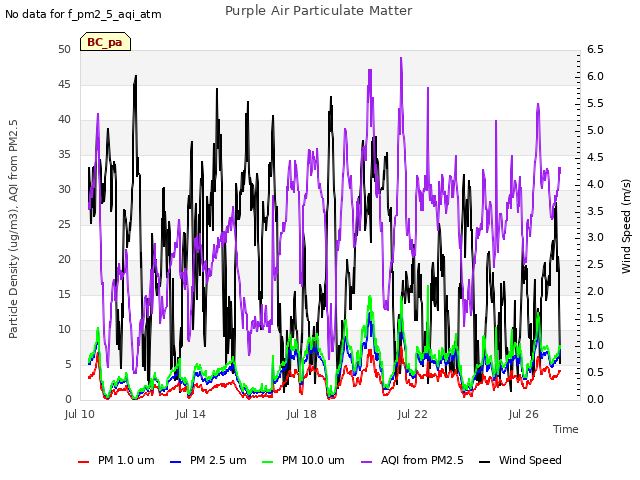
Task: Click the 4.5 wind speed tick label
Action: (x=595, y=157)
